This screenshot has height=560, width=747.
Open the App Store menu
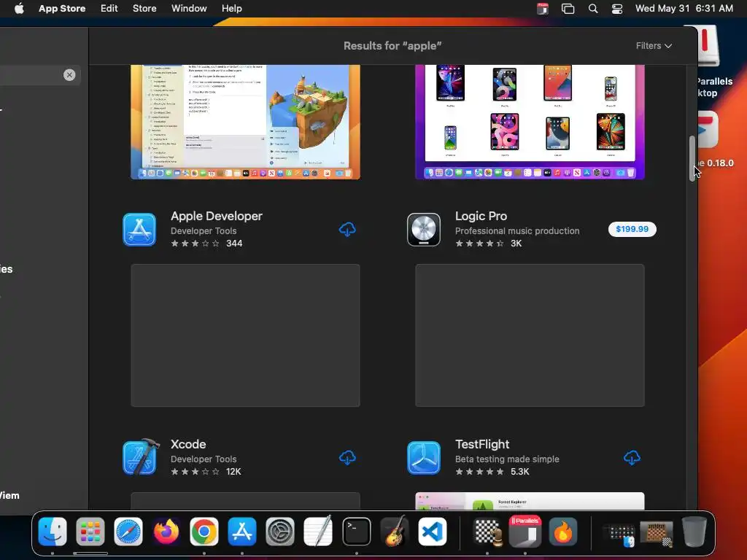click(x=62, y=9)
